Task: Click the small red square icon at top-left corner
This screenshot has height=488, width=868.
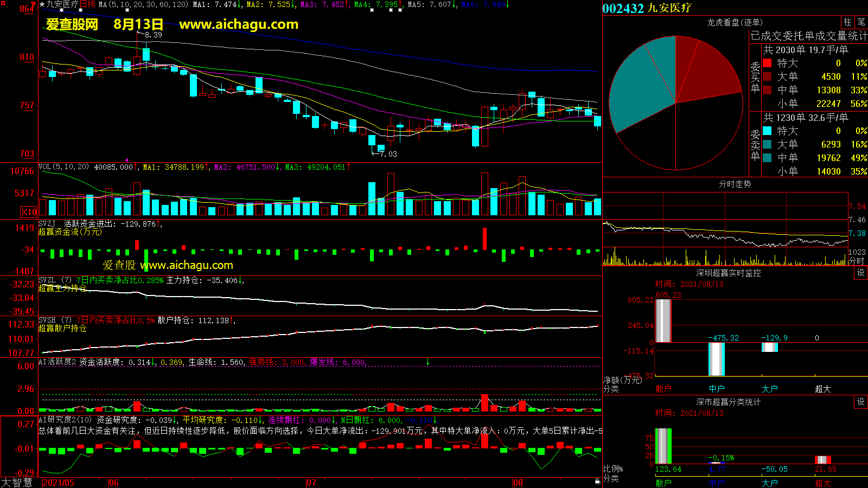Action: 3,3
